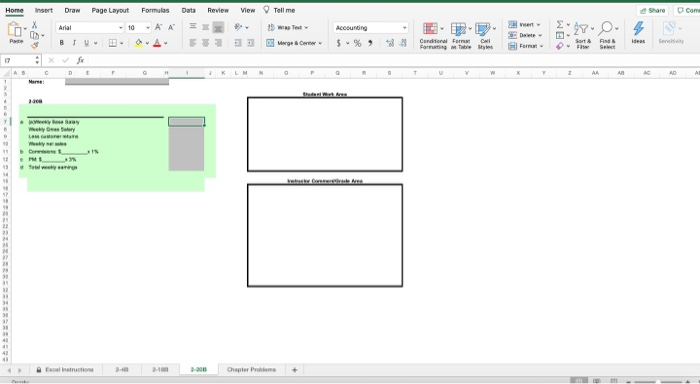Increase decimal places
Viewport: 700px width, 384px height.
pyautogui.click(x=390, y=43)
